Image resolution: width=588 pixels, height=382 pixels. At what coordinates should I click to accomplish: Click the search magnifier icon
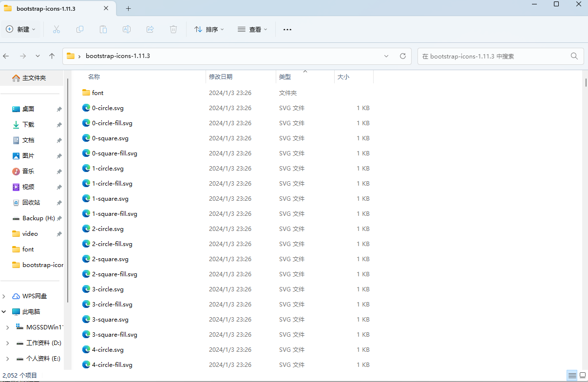pyautogui.click(x=574, y=56)
